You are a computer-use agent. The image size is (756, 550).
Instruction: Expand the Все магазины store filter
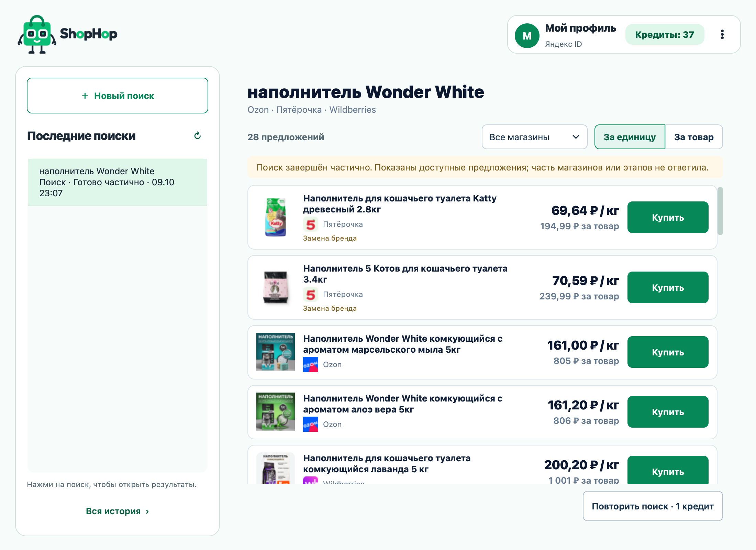(534, 137)
